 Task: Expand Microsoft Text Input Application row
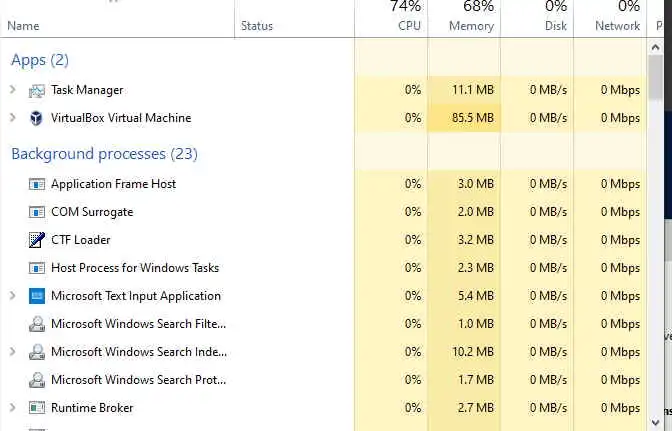(13, 296)
